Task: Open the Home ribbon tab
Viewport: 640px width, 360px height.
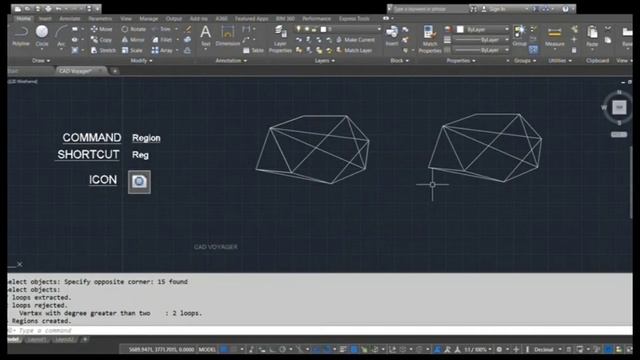Action: click(x=24, y=19)
